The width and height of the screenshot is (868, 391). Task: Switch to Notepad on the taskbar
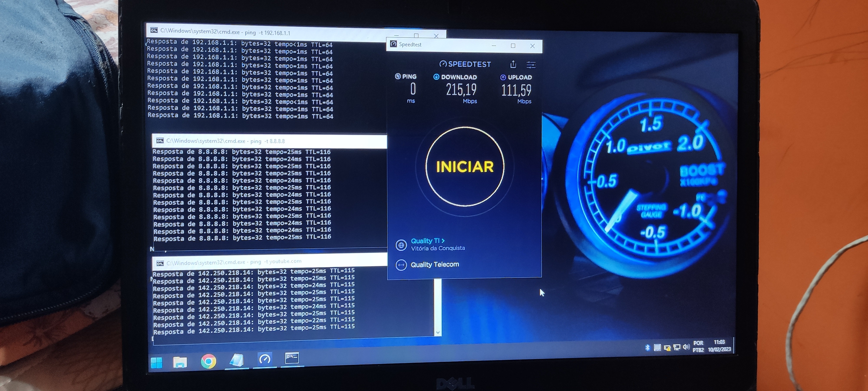237,360
